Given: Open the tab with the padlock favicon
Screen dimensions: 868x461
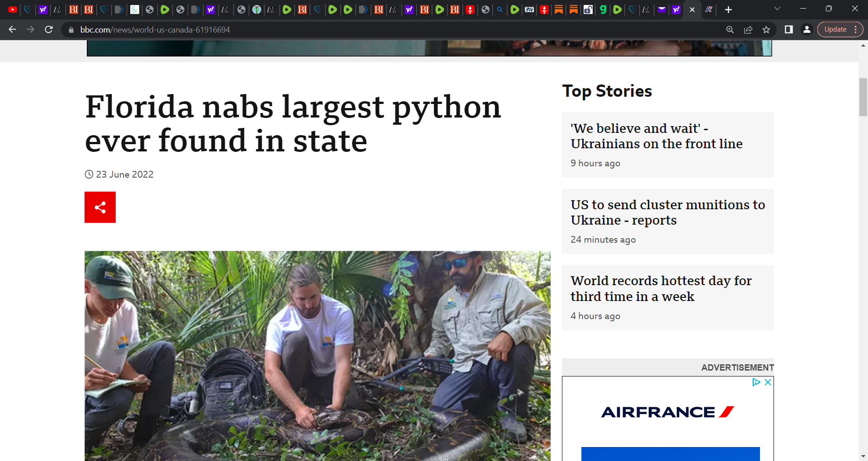Looking at the screenshot, I should click(x=588, y=9).
